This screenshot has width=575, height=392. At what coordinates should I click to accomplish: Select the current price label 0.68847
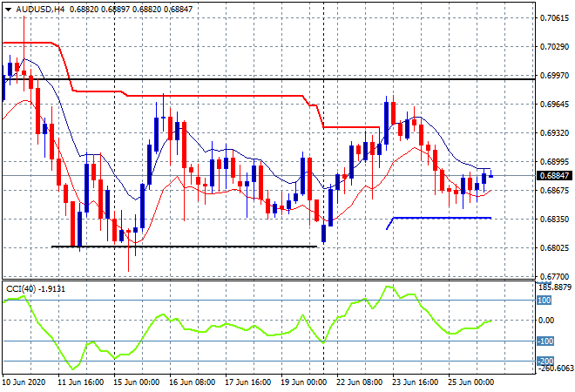point(554,176)
